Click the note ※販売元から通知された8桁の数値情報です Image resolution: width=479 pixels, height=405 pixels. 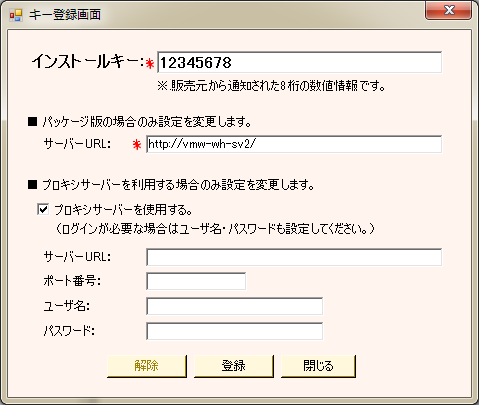pyautogui.click(x=271, y=86)
